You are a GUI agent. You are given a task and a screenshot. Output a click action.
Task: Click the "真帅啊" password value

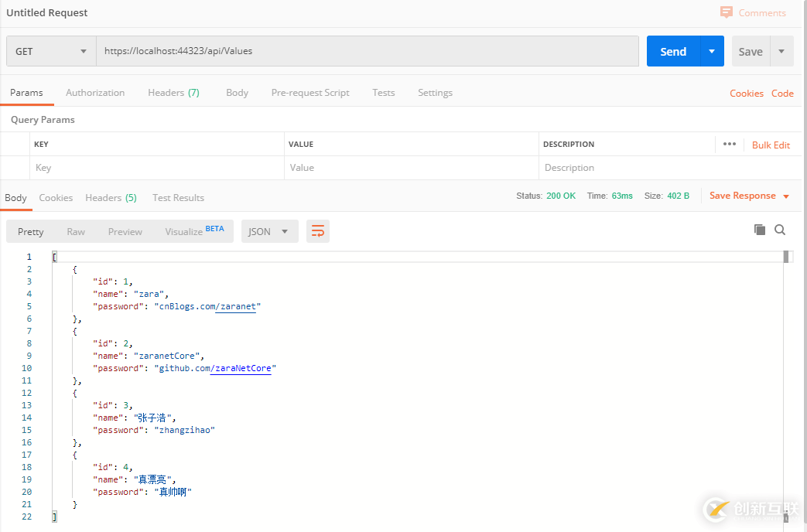tap(173, 492)
